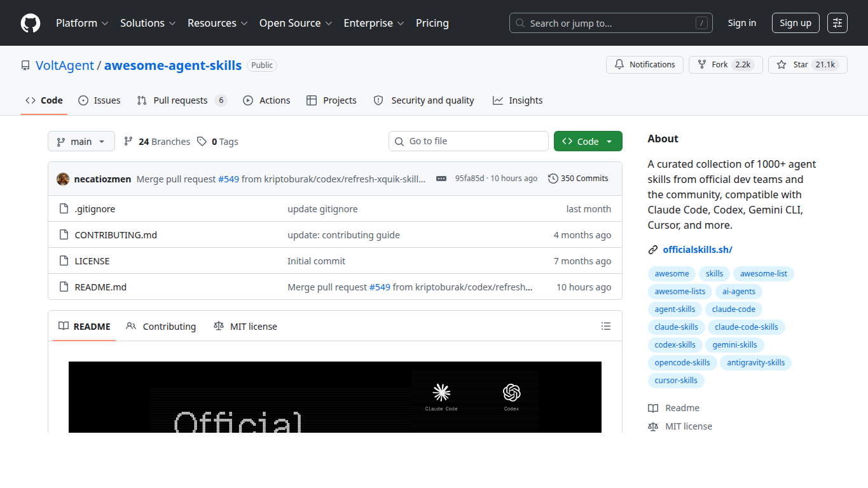Open the awesome-agent-skills repository link

pos(173,65)
